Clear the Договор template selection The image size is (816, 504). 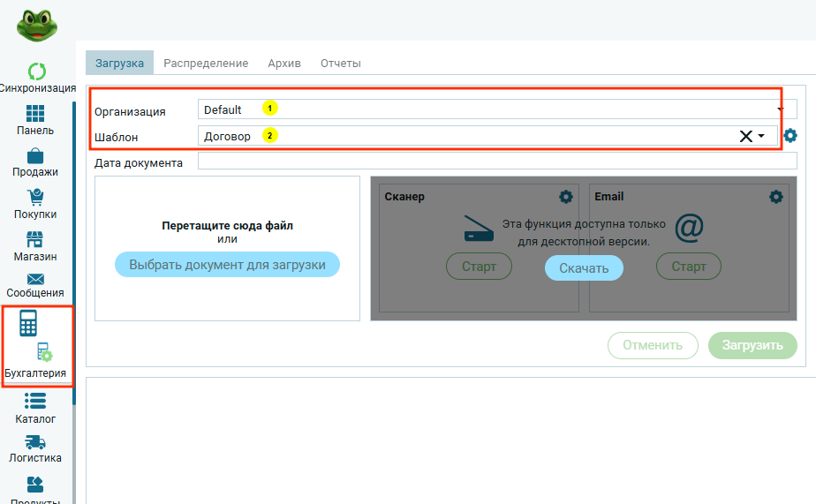745,136
